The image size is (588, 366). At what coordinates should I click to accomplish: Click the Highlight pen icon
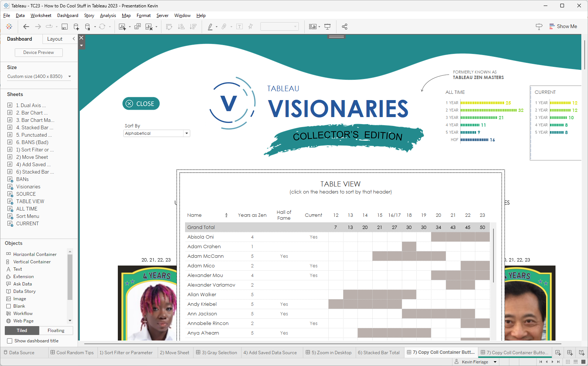pyautogui.click(x=210, y=27)
